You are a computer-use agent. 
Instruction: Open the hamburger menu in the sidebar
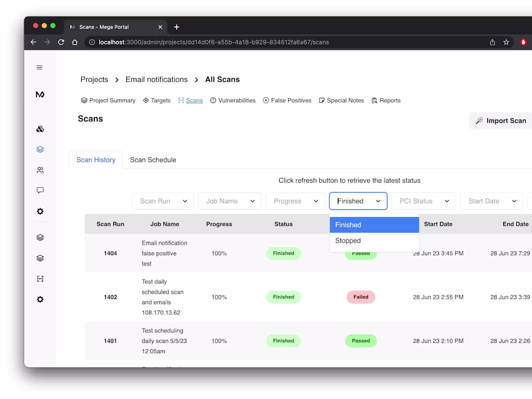click(40, 67)
